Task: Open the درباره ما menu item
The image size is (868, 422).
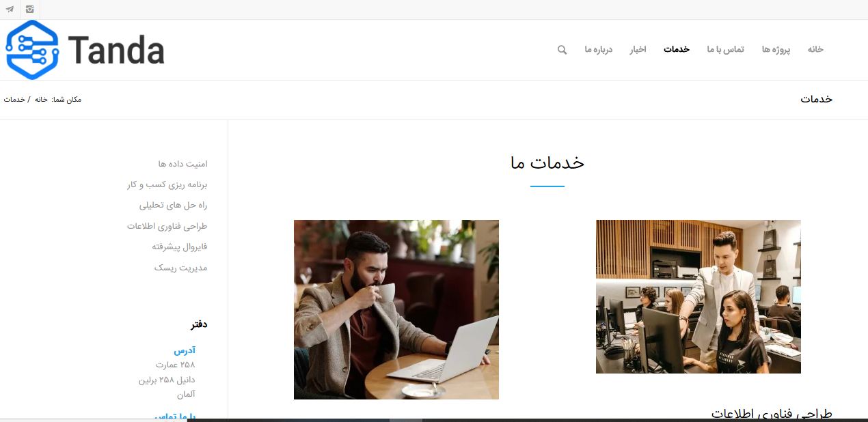Action: pos(598,49)
